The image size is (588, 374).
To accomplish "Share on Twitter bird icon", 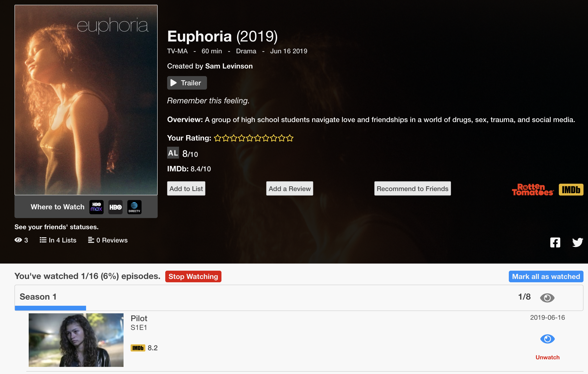I will tap(578, 242).
